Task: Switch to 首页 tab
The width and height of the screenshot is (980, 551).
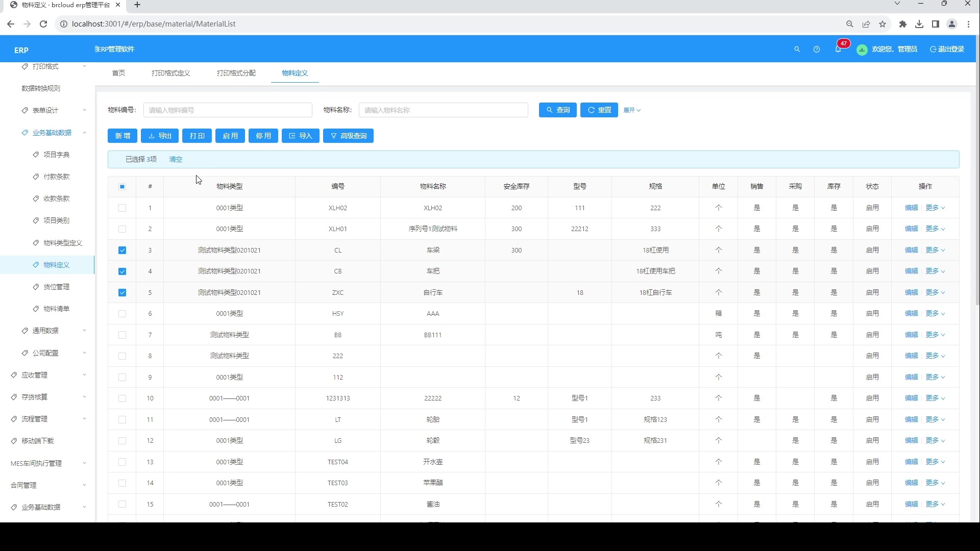Action: click(118, 73)
